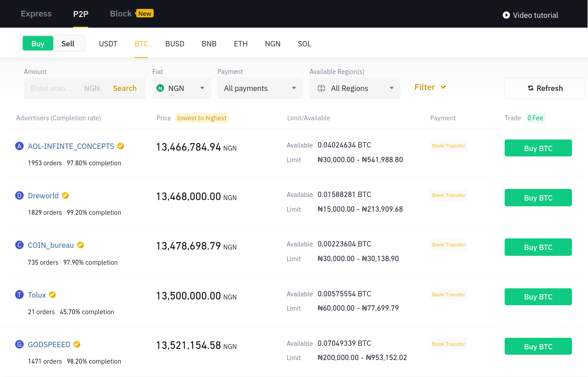
Task: Click the NGN currency coin icon
Action: [x=160, y=88]
